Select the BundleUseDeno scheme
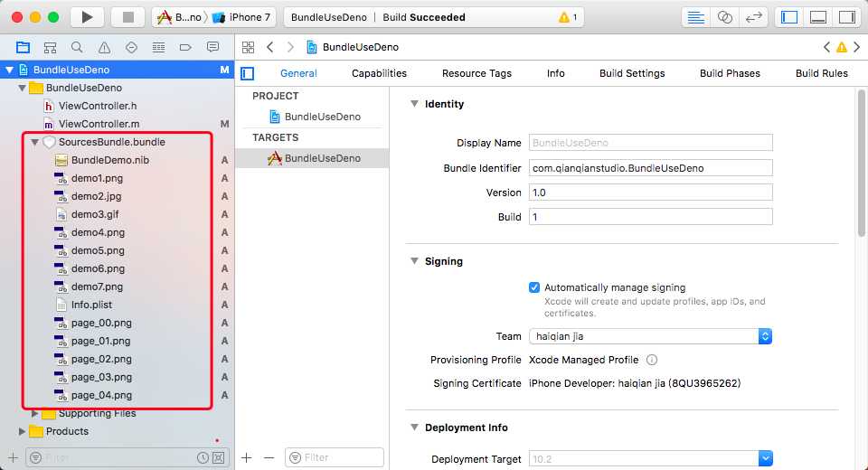868x470 pixels. [x=179, y=17]
